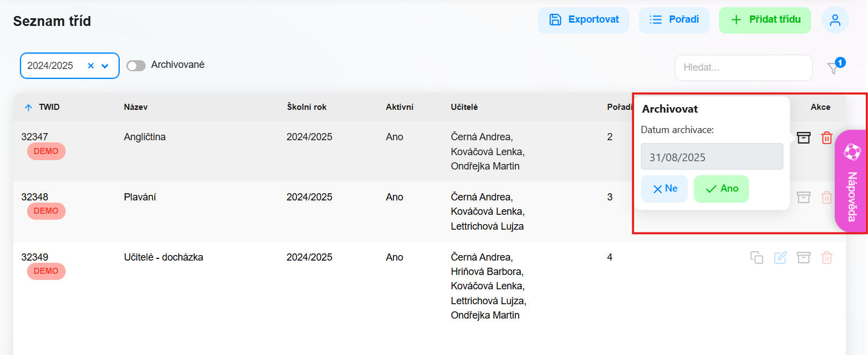Confirm archiving with the Ano button

(721, 189)
